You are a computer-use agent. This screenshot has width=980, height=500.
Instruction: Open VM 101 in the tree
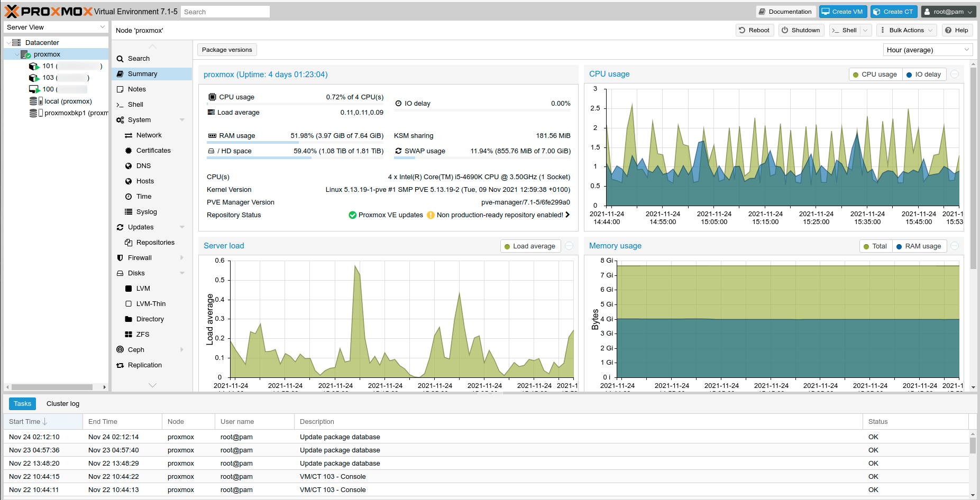click(65, 66)
